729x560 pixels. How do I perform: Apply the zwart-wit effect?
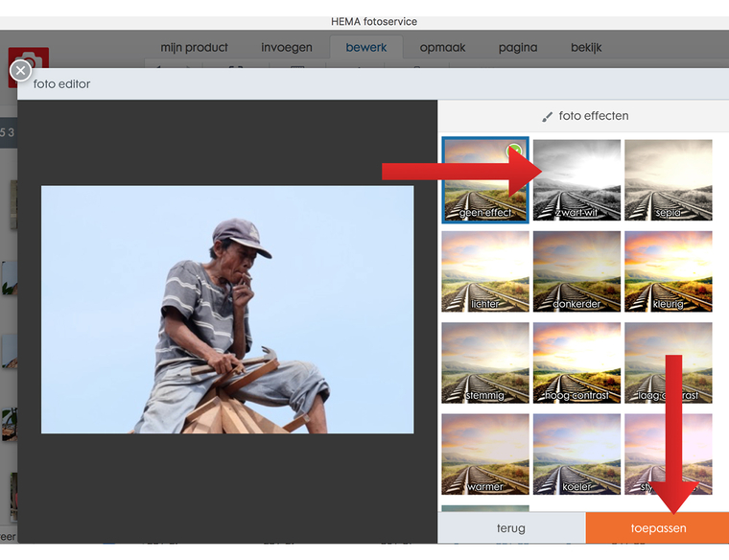576,180
